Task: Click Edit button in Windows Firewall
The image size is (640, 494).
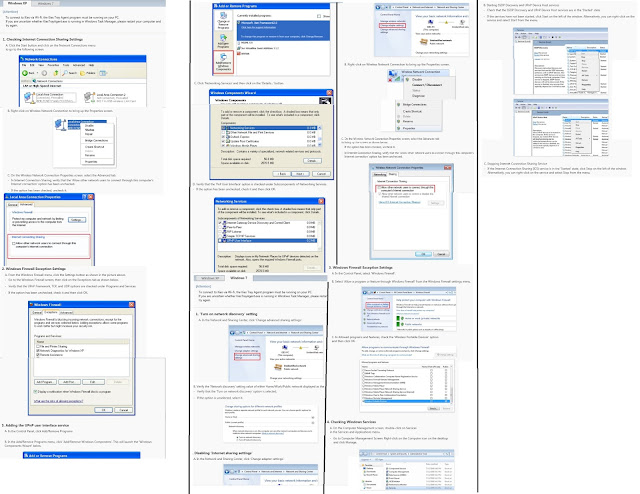Action: 93,382
